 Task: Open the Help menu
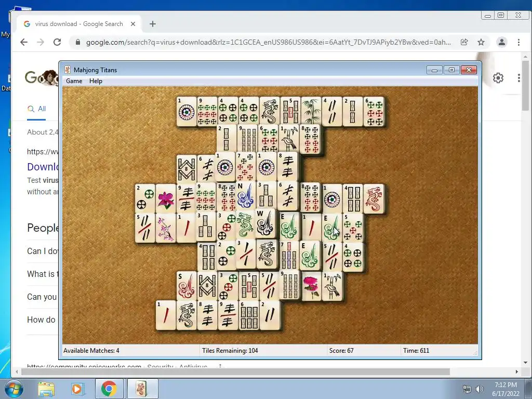(x=96, y=81)
